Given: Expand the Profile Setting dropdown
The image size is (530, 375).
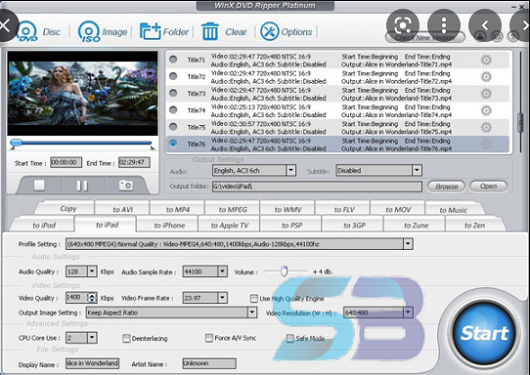Looking at the screenshot, I should pyautogui.click(x=408, y=244).
